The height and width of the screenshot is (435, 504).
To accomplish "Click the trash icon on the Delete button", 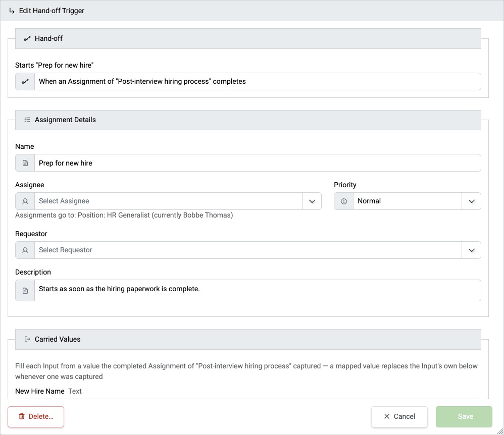I will [22, 416].
